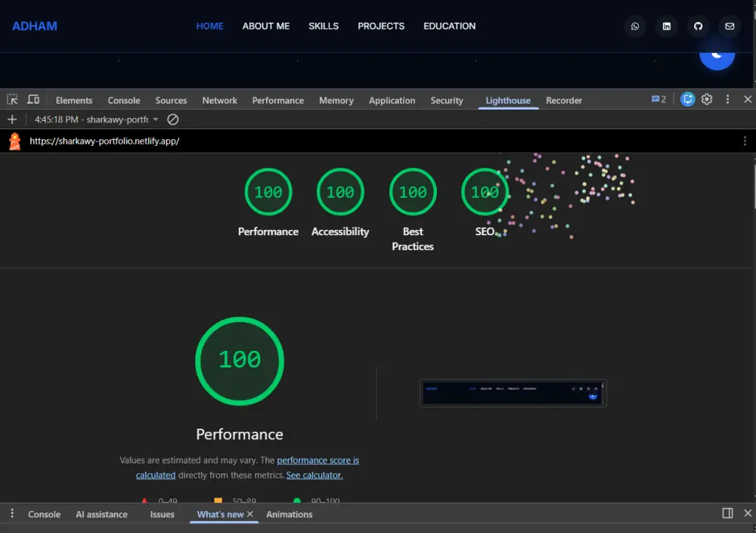This screenshot has width=756, height=533.
Task: Click the Lighthouse logo icon
Action: click(15, 141)
